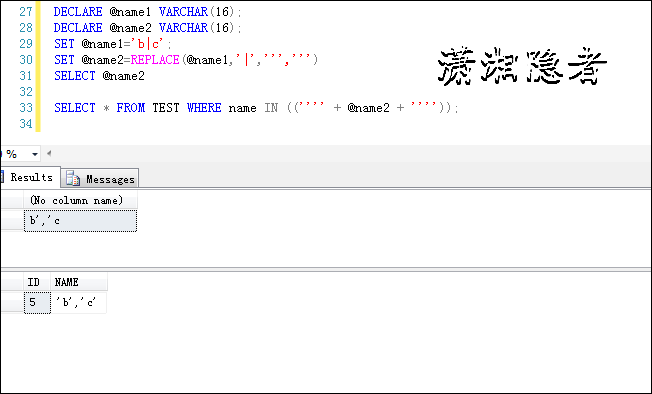The width and height of the screenshot is (652, 394).
Task: Open the Messages tab
Action: click(x=100, y=179)
